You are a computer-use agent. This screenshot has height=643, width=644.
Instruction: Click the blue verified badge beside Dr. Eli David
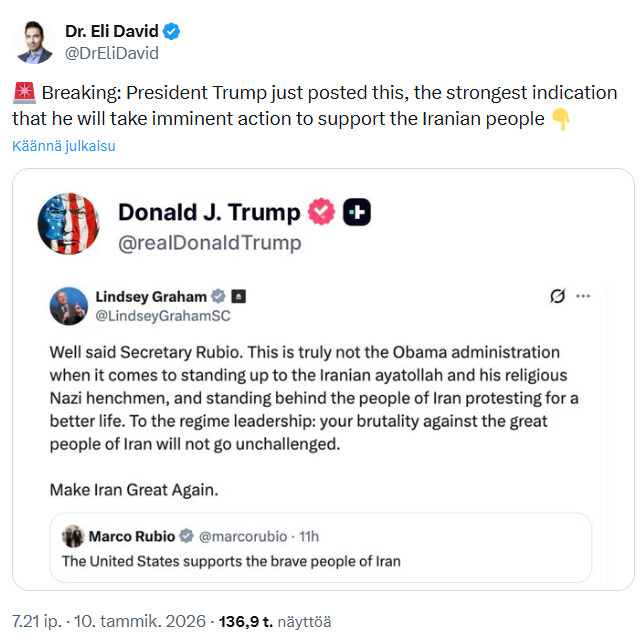coord(173,32)
